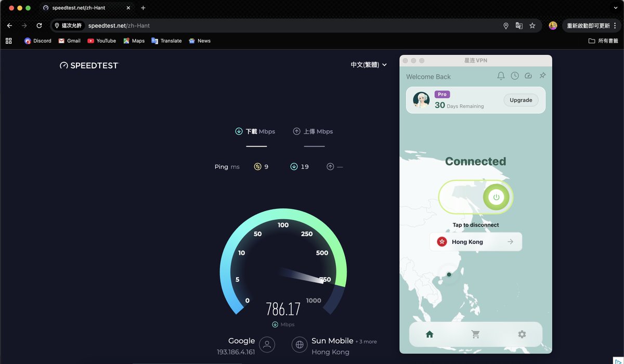
Task: Click the translate page icon in address bar
Action: (x=519, y=25)
